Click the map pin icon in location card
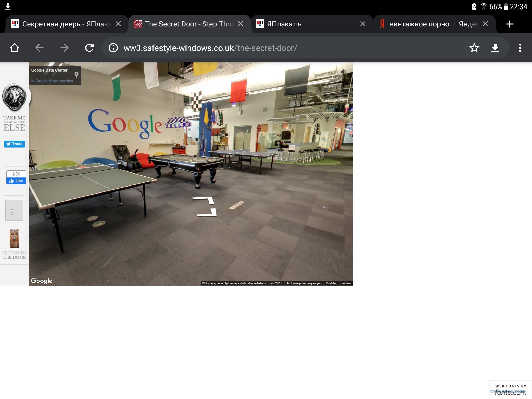Screen dimensions: 532x399 pos(76,75)
